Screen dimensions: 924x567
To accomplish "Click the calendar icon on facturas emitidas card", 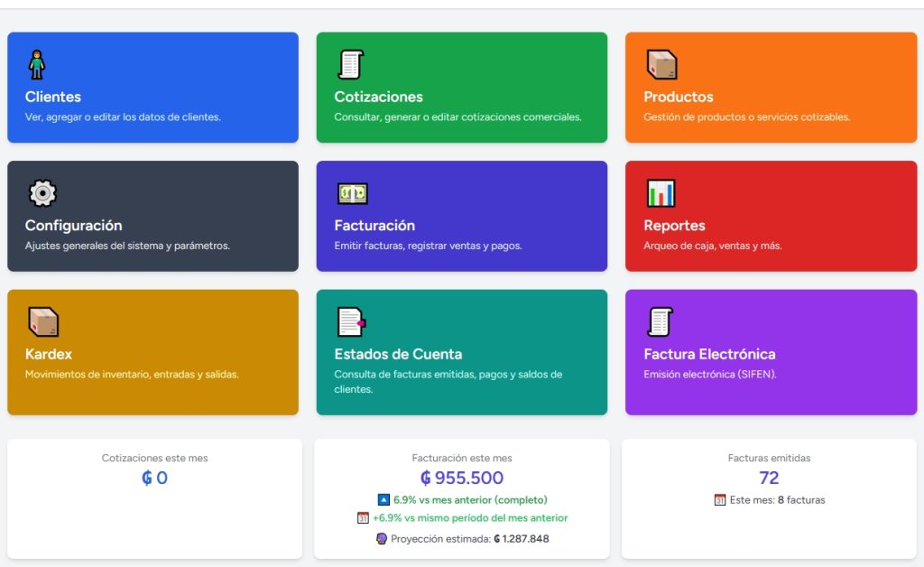I will click(x=719, y=499).
